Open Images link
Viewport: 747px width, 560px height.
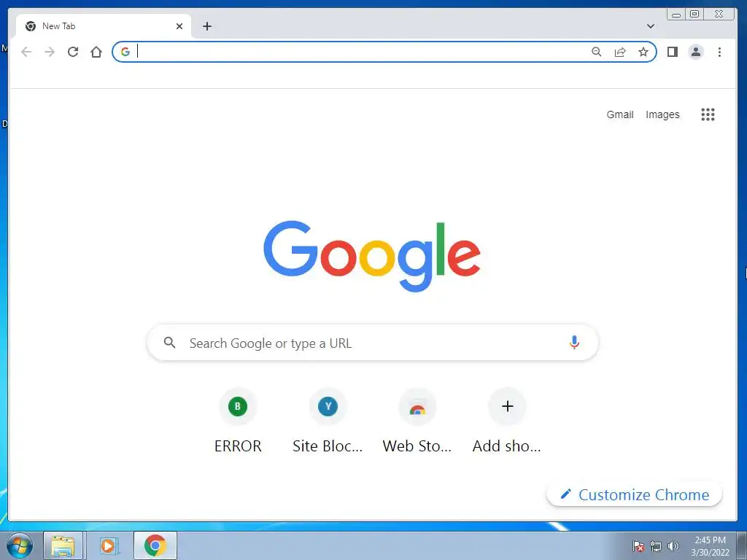pyautogui.click(x=662, y=114)
